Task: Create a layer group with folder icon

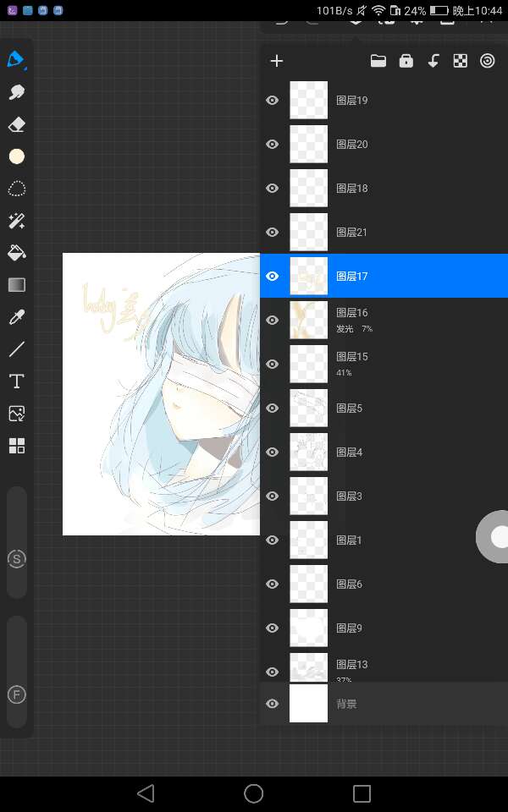Action: 378,61
